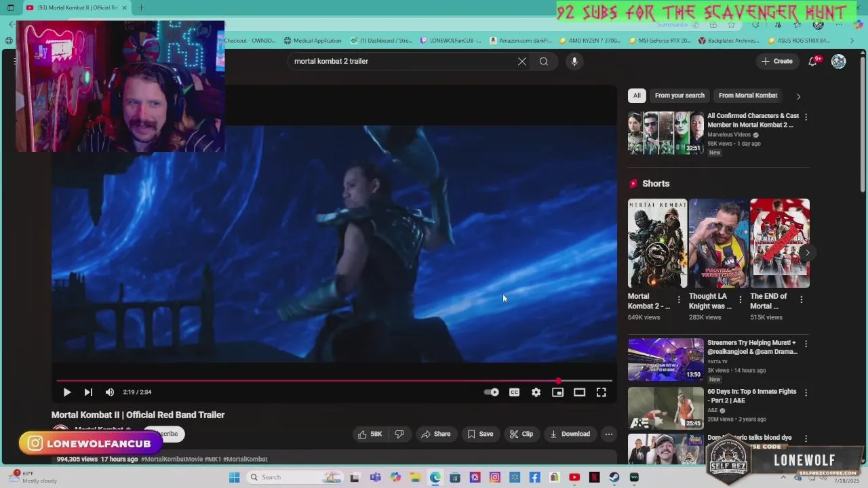Viewport: 868px width, 488px height.
Task: Open the Share dialog
Action: (435, 434)
